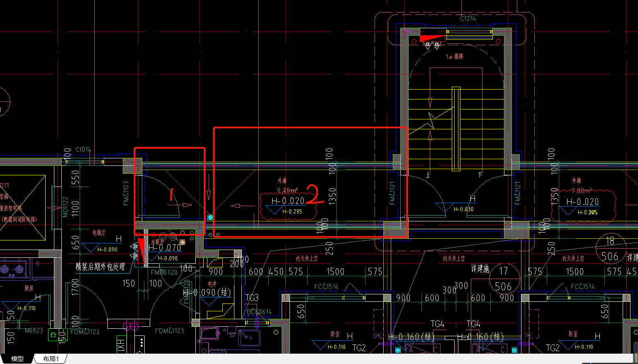Screen dimensions: 638x364
Task: Select the detail callout circle 18 over 506
Action: point(610,249)
